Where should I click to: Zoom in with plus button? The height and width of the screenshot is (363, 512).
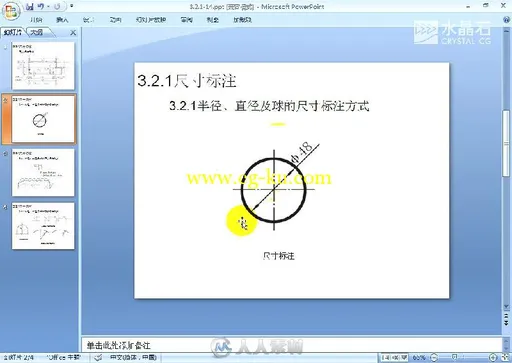pos(493,358)
